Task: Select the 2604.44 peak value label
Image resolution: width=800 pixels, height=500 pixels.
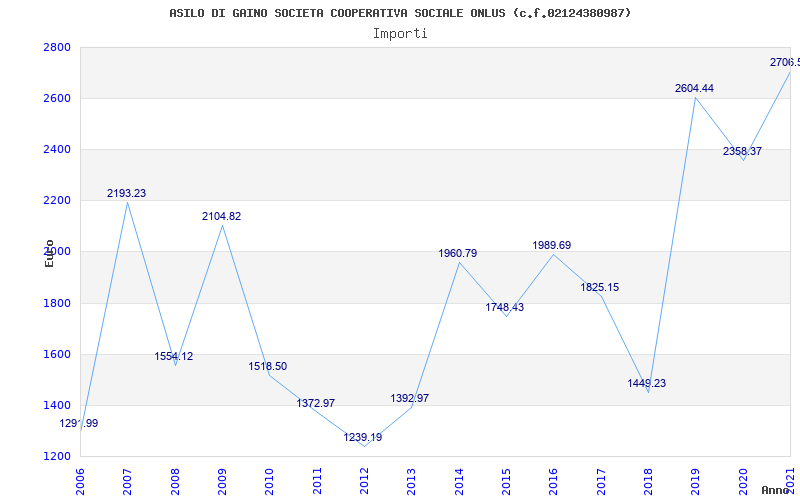Action: point(694,88)
